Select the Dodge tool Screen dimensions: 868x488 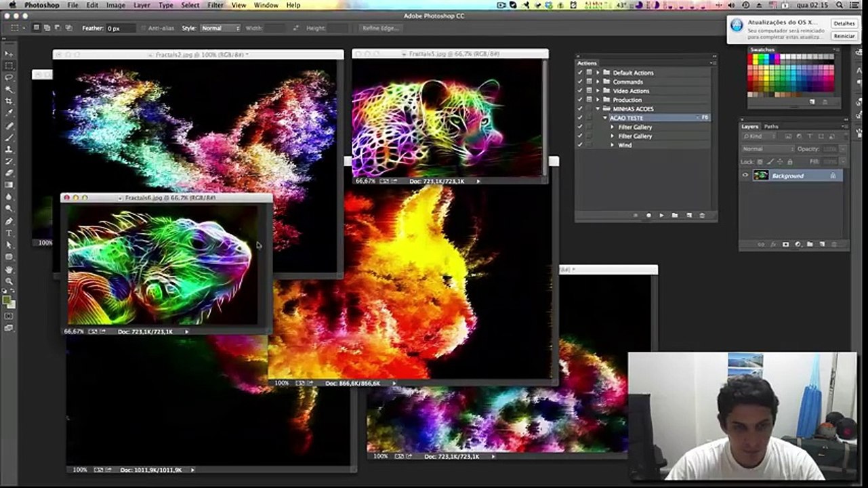tap(9, 209)
